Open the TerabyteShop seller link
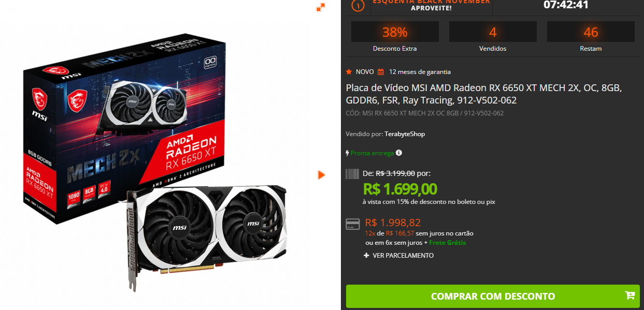 click(405, 134)
